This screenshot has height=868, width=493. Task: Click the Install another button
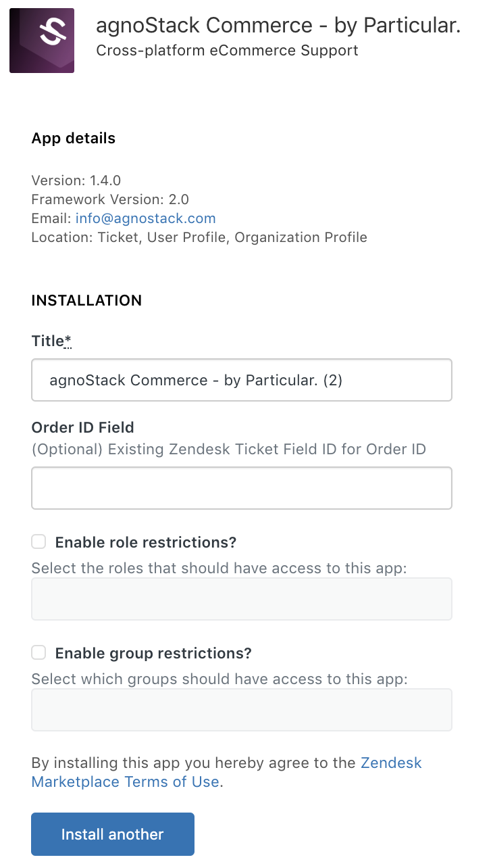click(113, 834)
